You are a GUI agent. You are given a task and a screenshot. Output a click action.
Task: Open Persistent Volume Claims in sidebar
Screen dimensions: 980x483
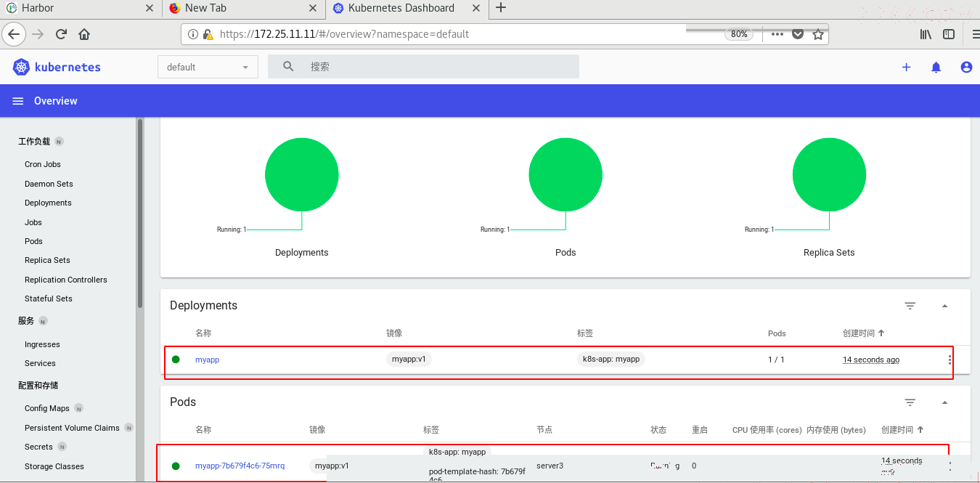click(x=72, y=429)
